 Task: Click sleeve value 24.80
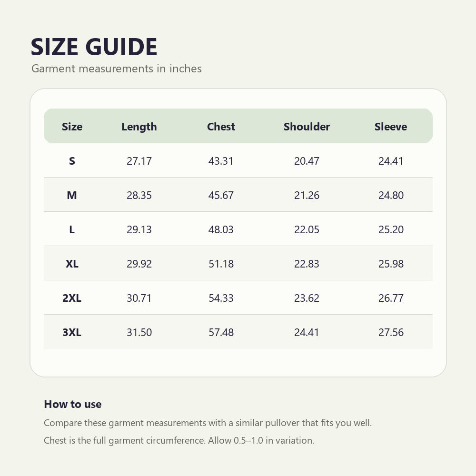pos(391,195)
